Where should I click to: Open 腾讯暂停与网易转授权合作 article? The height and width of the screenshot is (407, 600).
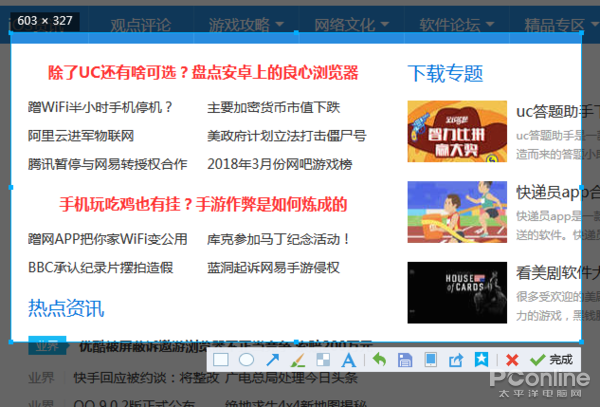pos(108,164)
